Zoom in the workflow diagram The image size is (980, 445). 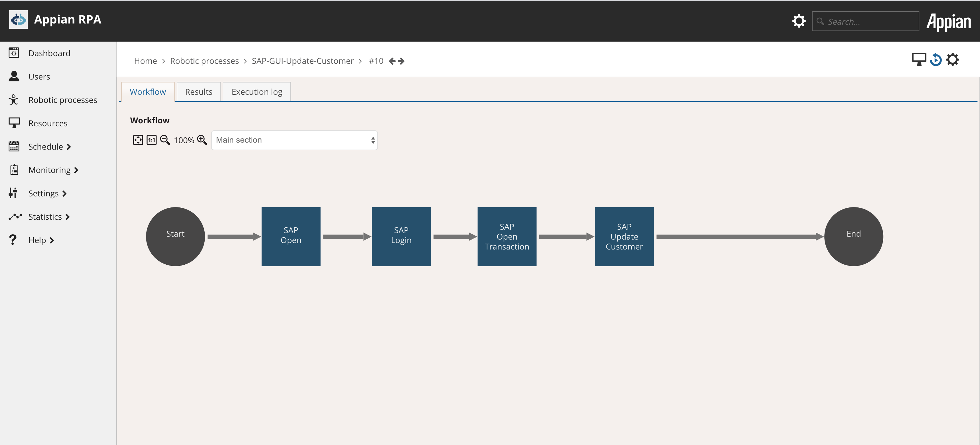click(x=202, y=140)
